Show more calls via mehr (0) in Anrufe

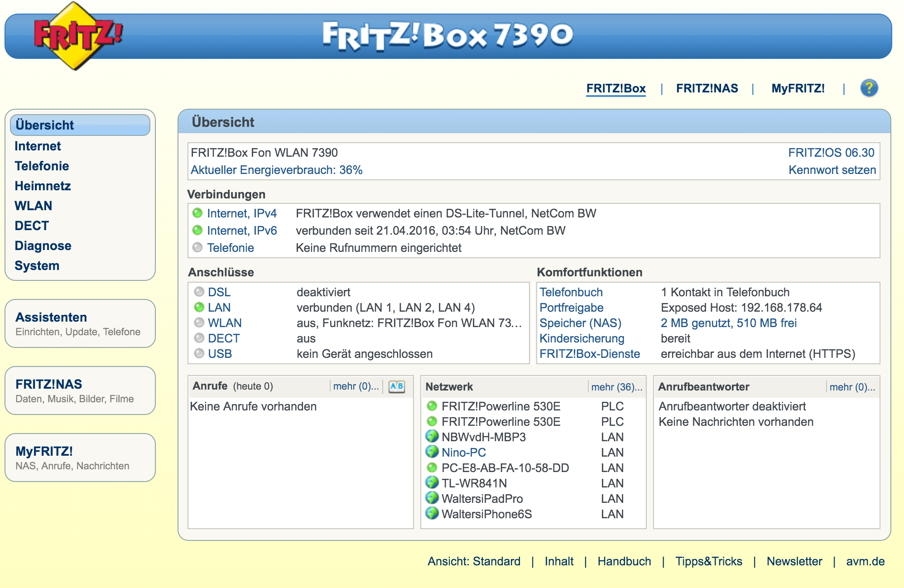coord(356,386)
